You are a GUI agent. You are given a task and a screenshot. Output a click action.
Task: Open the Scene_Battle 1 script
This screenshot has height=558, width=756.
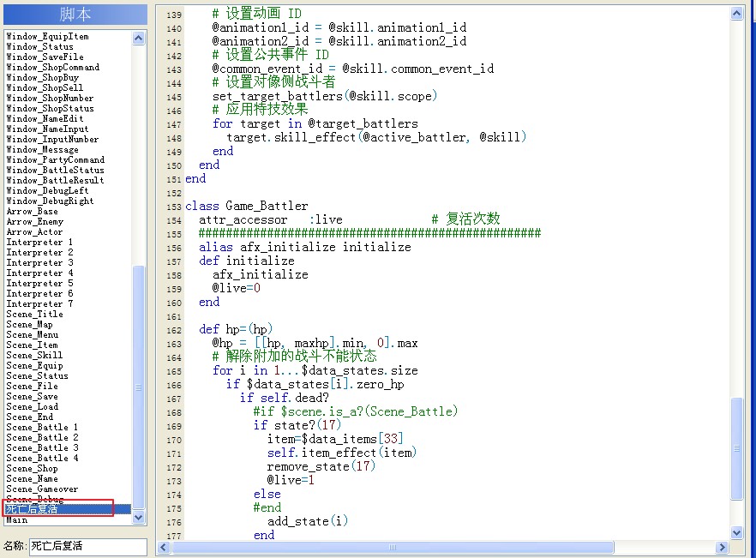pyautogui.click(x=42, y=428)
